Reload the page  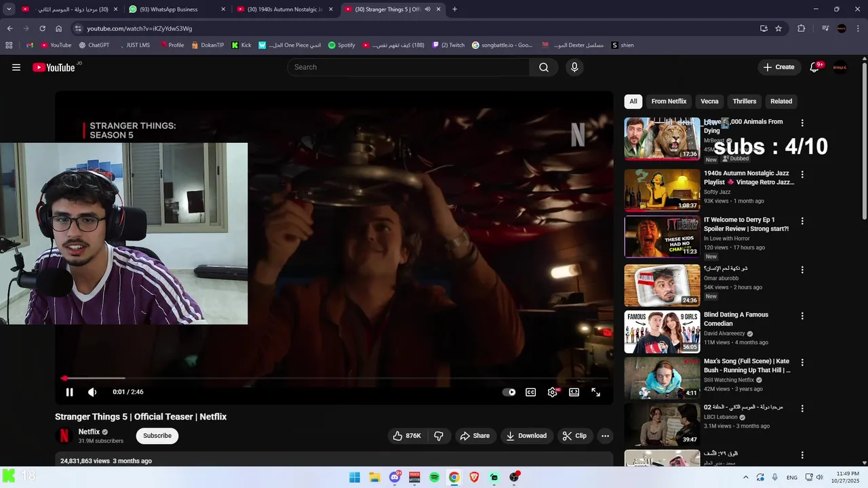coord(42,28)
